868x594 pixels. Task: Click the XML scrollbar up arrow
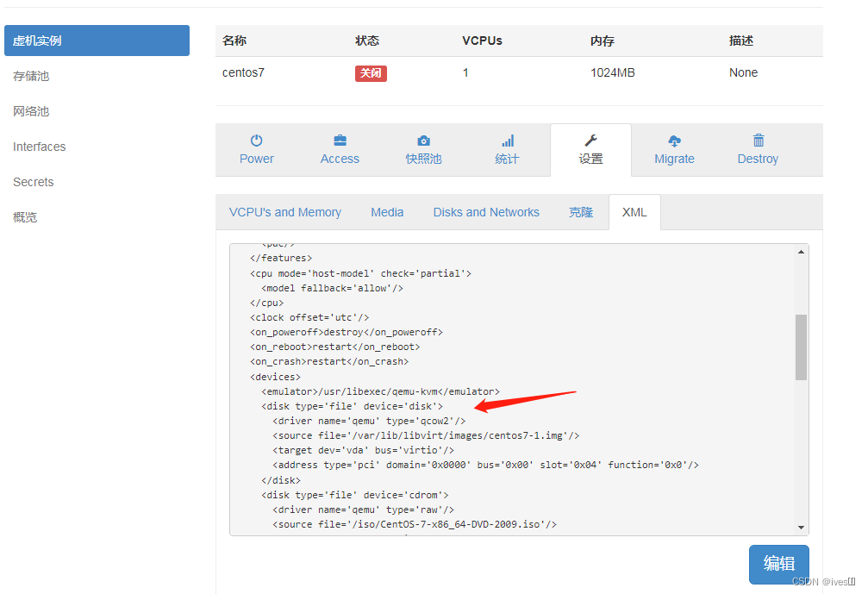[x=802, y=252]
